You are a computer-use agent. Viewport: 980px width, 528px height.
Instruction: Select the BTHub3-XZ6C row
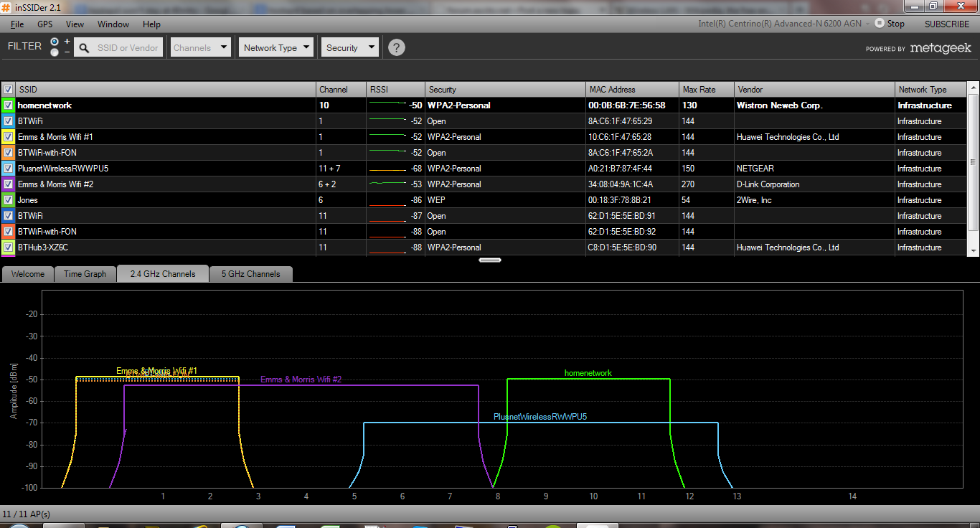click(x=484, y=247)
